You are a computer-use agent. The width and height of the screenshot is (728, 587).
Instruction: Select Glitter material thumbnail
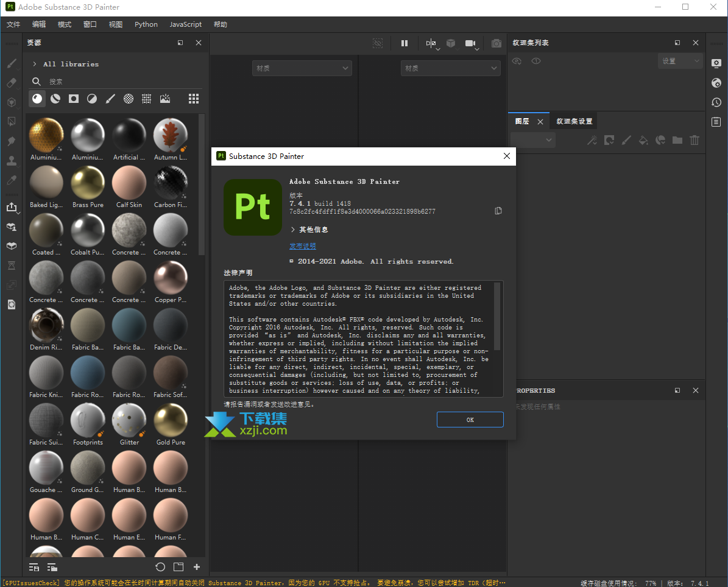pos(129,424)
